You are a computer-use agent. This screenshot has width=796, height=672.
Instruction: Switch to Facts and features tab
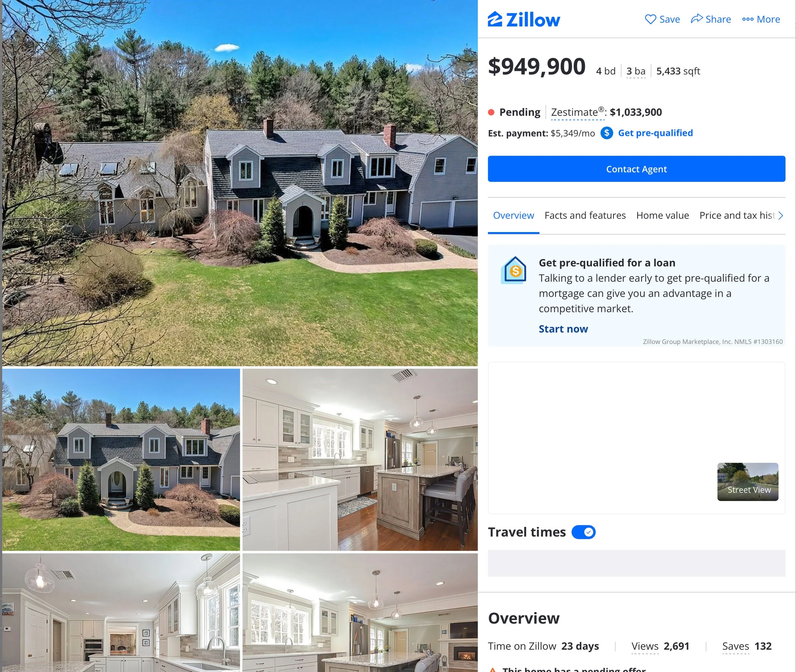coord(585,215)
